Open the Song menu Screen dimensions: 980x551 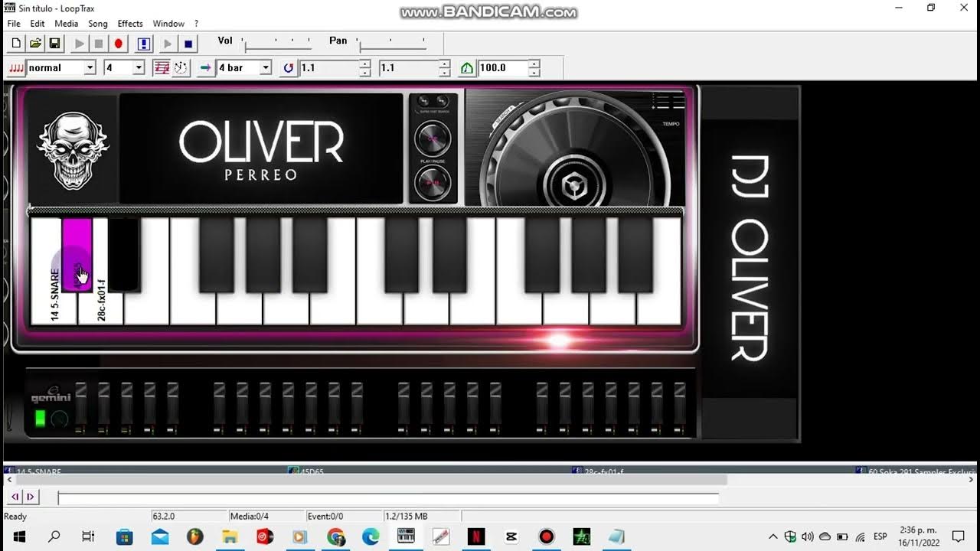97,24
